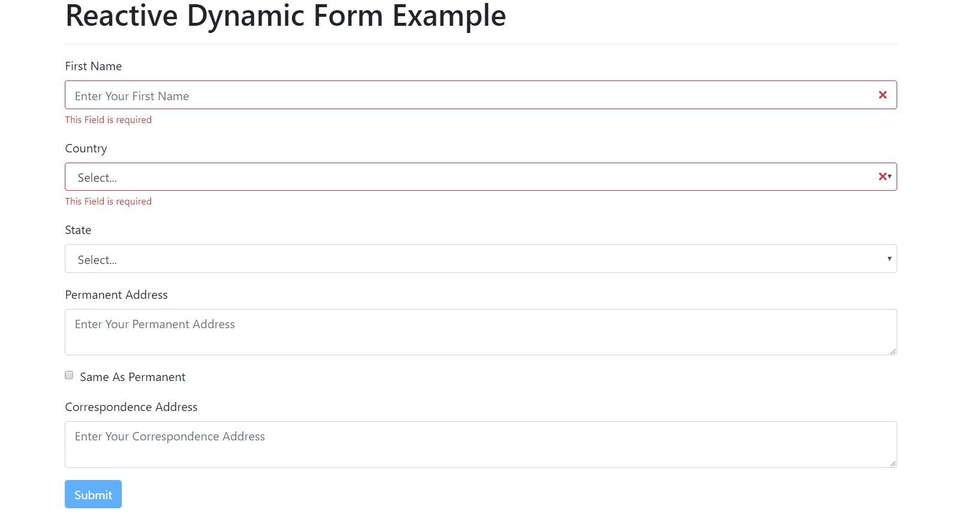Click the State label

point(78,230)
